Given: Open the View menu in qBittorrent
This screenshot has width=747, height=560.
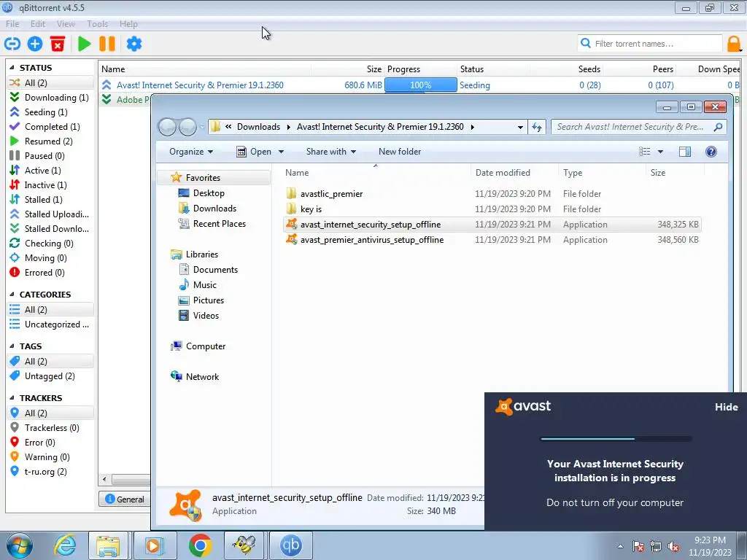Looking at the screenshot, I should [x=66, y=24].
